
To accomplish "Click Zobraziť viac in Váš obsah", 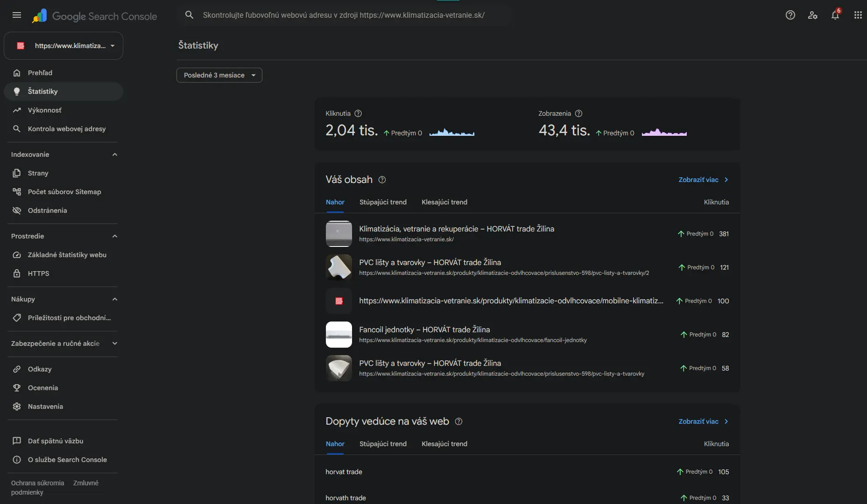I will [x=704, y=180].
